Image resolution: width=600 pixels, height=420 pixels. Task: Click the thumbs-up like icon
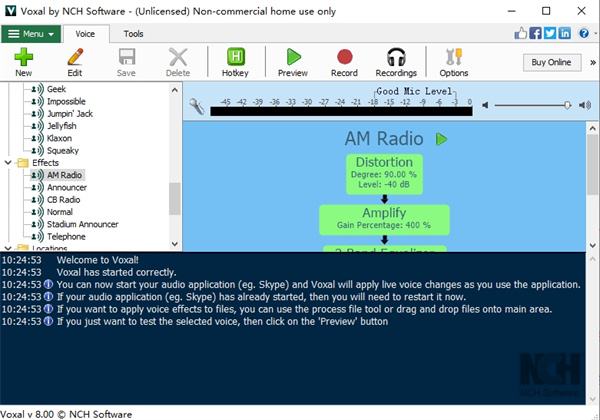pyautogui.click(x=520, y=33)
